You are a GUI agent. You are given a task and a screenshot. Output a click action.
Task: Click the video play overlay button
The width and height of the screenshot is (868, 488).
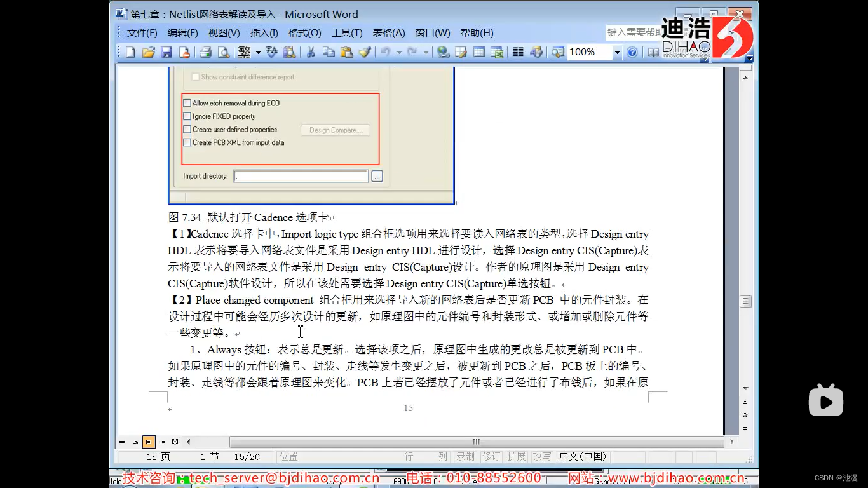pos(825,400)
